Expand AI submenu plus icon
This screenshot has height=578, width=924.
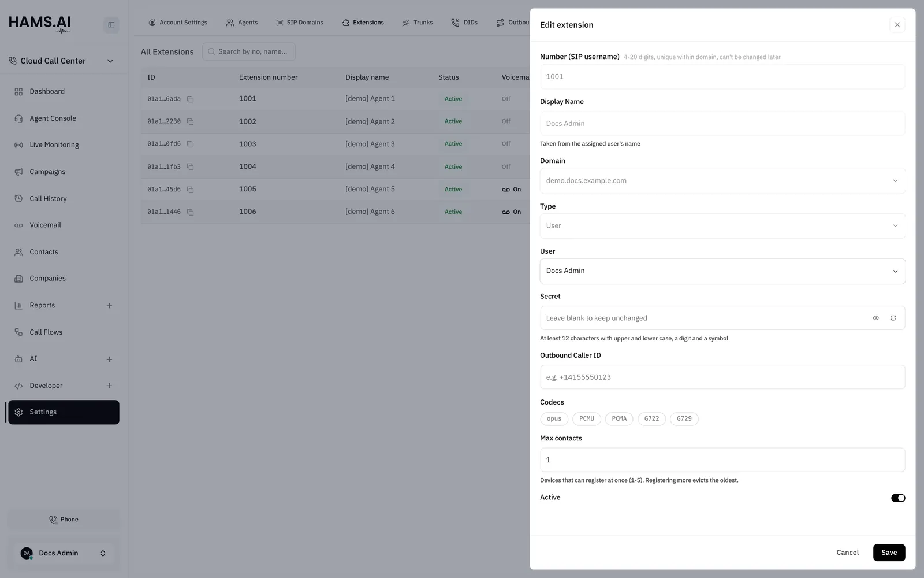point(109,359)
